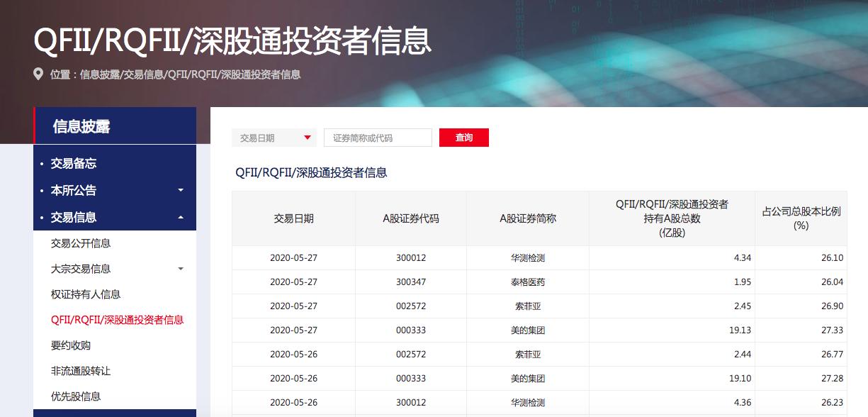Image resolution: width=868 pixels, height=417 pixels.
Task: Collapse the 交易信息 arrow
Action: [x=181, y=217]
